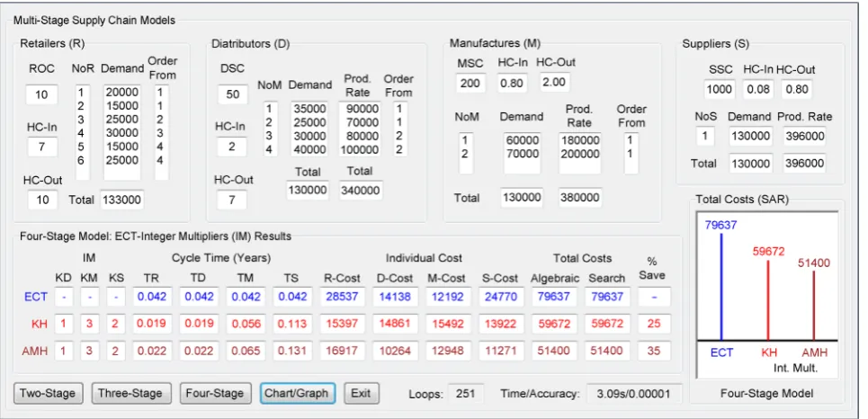Click the blue ECT bar in chart
The width and height of the screenshot is (868, 419).
click(x=721, y=287)
